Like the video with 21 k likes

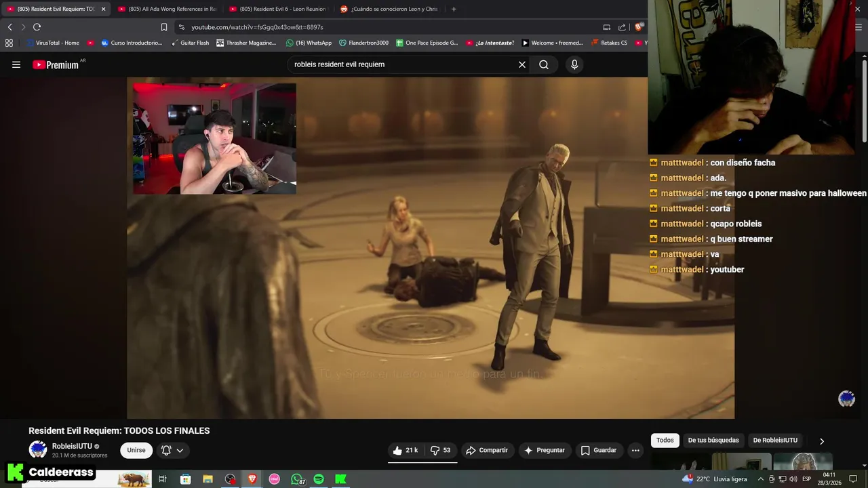[405, 450]
